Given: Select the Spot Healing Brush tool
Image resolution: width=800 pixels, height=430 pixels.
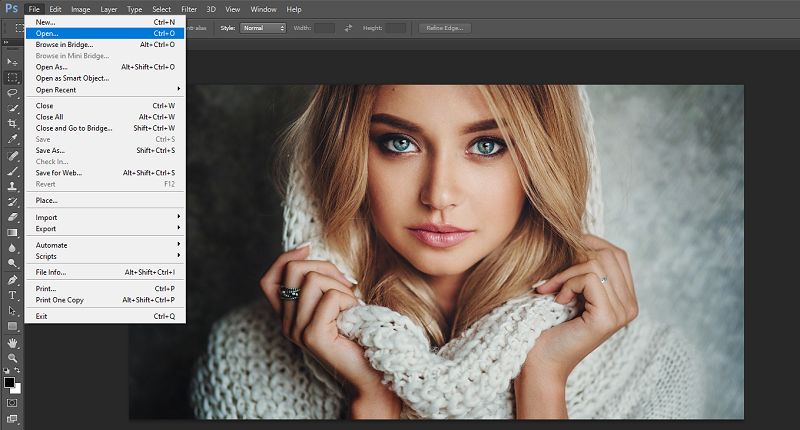Looking at the screenshot, I should 12,156.
